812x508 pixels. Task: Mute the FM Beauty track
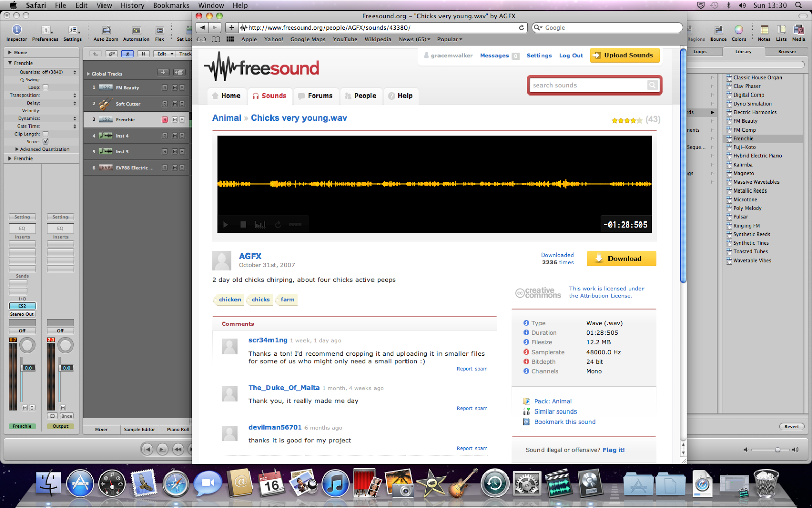pos(175,87)
